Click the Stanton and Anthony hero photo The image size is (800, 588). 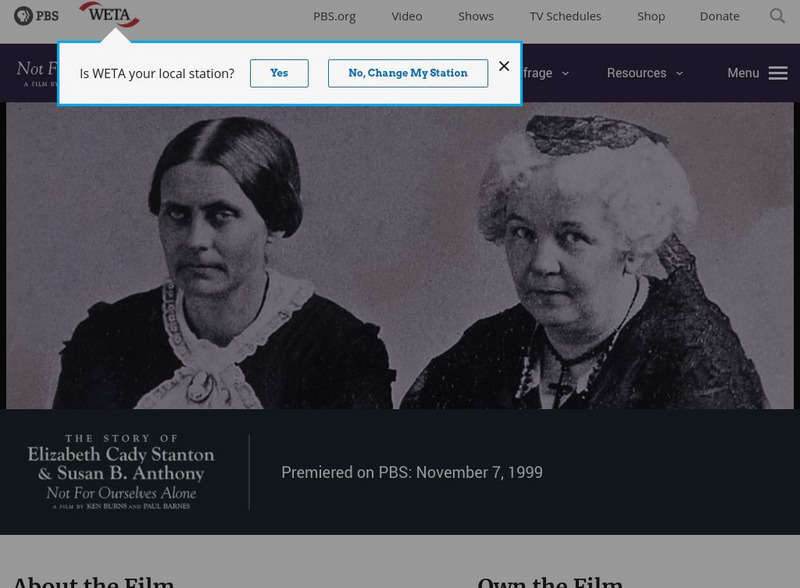click(x=399, y=255)
